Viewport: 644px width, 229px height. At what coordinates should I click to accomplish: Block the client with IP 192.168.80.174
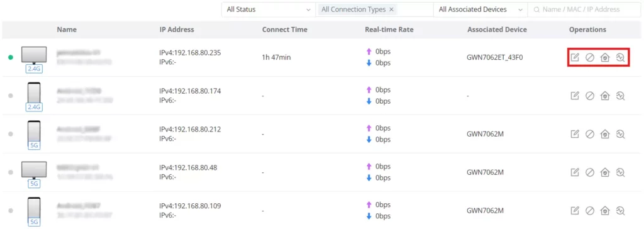click(x=590, y=96)
